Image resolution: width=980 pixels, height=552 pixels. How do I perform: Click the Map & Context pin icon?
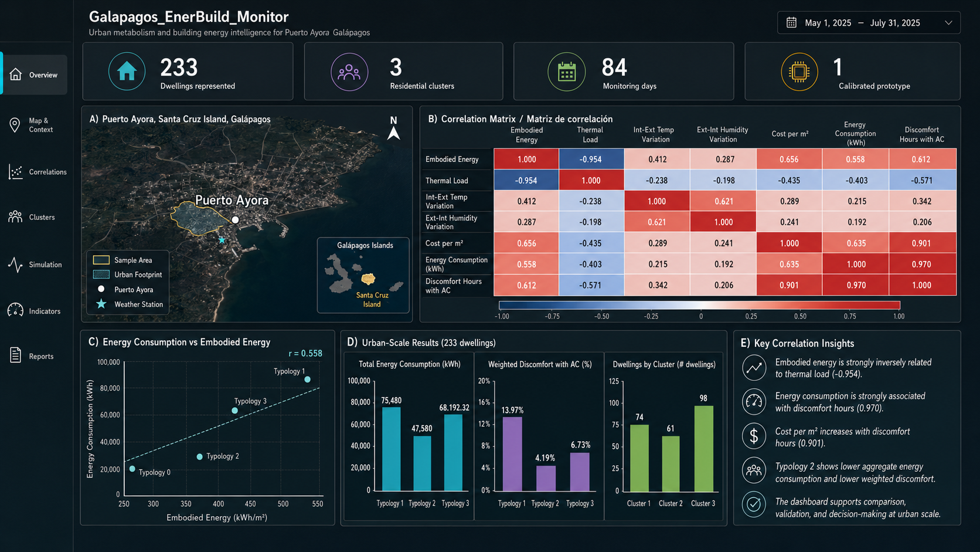[15, 125]
